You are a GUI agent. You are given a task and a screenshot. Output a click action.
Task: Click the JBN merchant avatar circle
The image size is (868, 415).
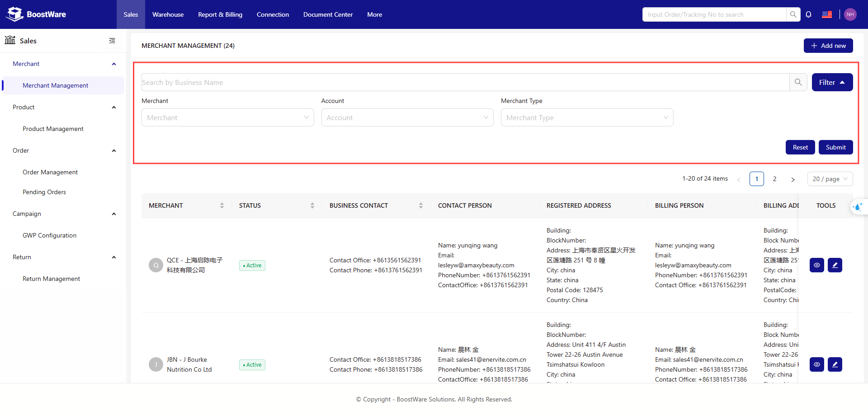pos(156,364)
